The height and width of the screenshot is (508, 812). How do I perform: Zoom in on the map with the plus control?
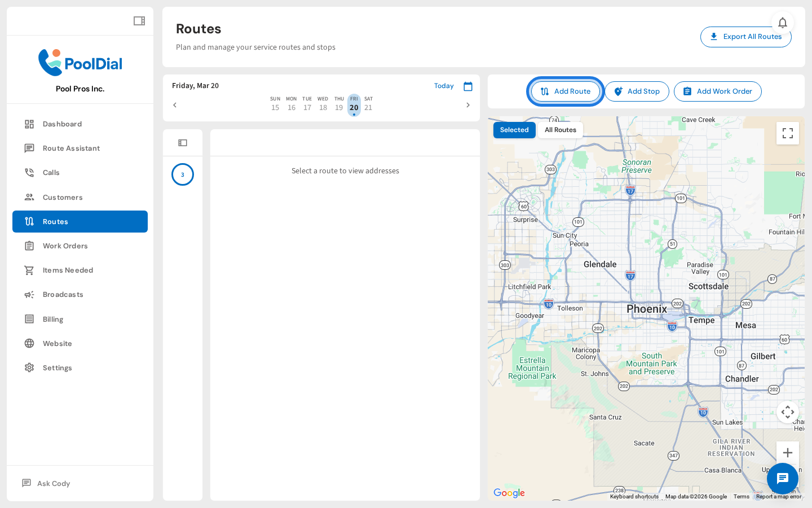(787, 452)
